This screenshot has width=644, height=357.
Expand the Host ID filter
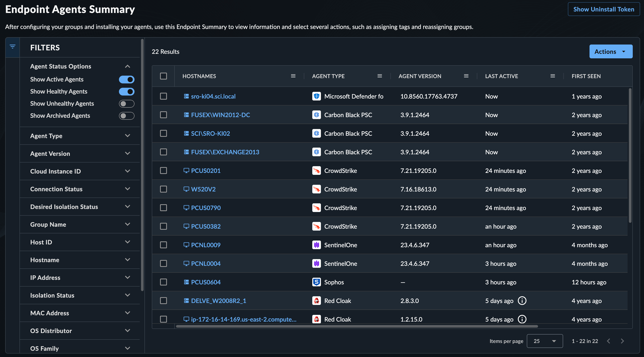tap(128, 242)
